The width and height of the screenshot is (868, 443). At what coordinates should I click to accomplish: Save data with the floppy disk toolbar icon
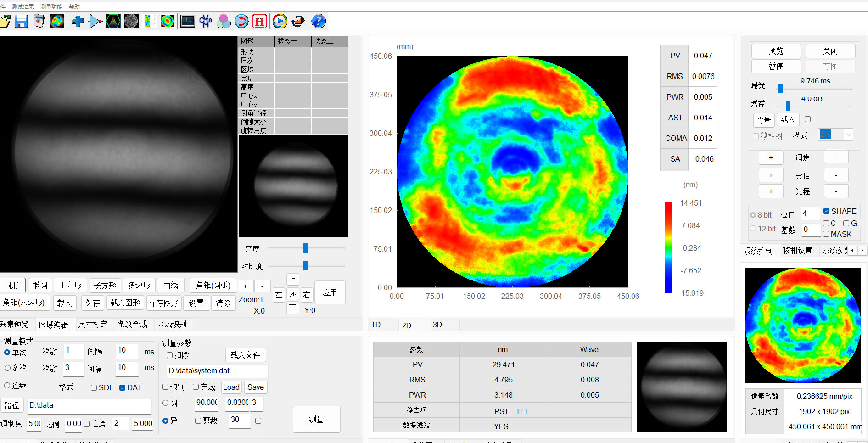(21, 21)
